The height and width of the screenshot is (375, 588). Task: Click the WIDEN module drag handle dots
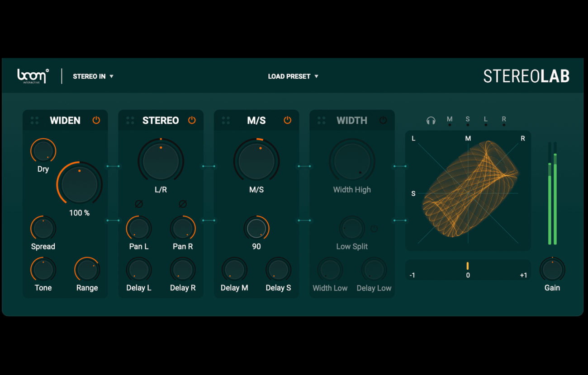pyautogui.click(x=34, y=120)
